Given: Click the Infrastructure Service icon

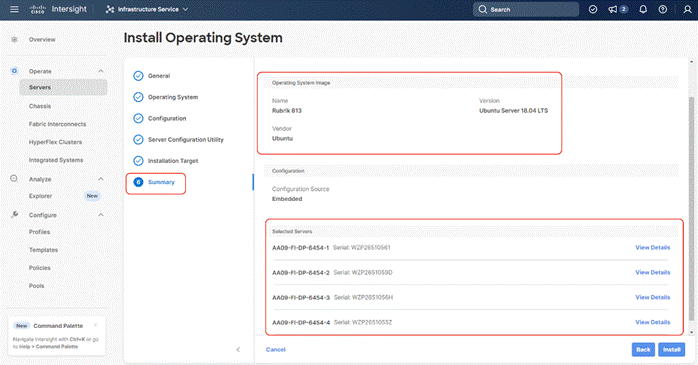Looking at the screenshot, I should (x=110, y=9).
